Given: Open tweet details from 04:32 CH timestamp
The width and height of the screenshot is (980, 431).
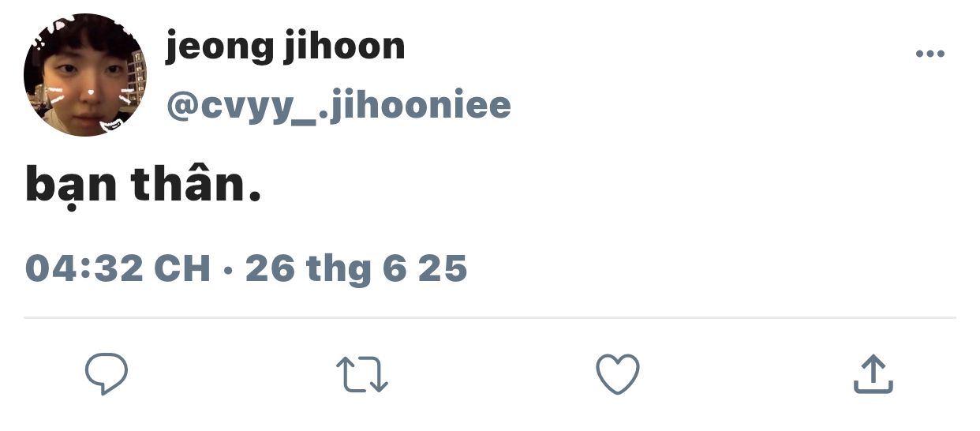Looking at the screenshot, I should (118, 268).
